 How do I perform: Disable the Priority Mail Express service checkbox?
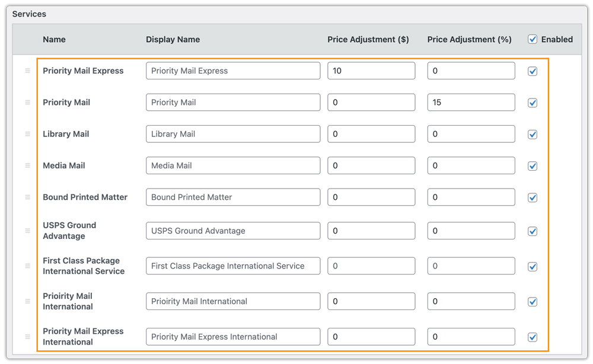(533, 71)
